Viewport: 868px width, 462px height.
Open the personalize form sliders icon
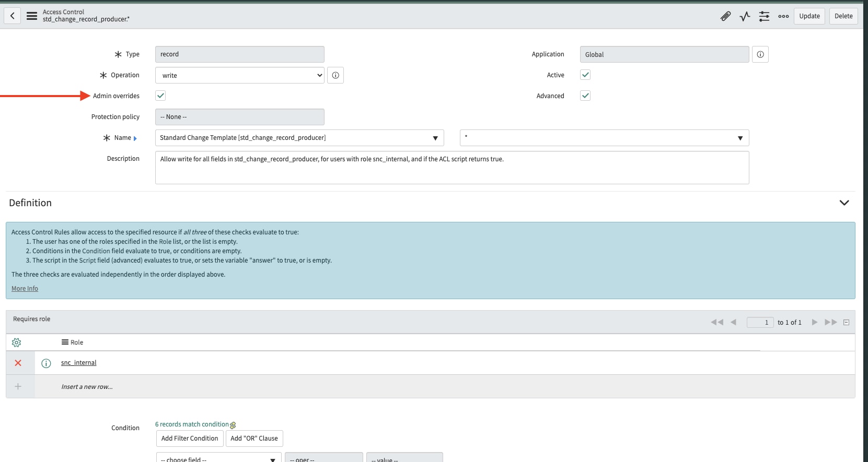(x=764, y=16)
